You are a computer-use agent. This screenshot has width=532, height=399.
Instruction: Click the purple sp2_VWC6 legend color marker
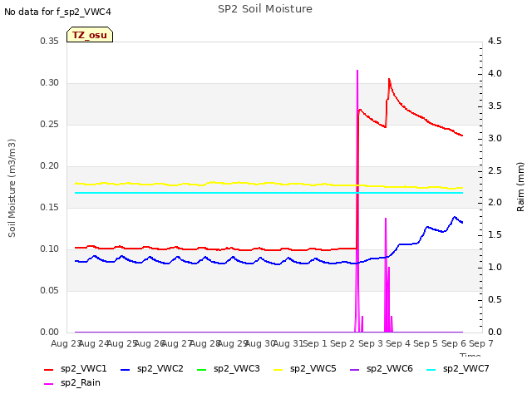point(355,369)
